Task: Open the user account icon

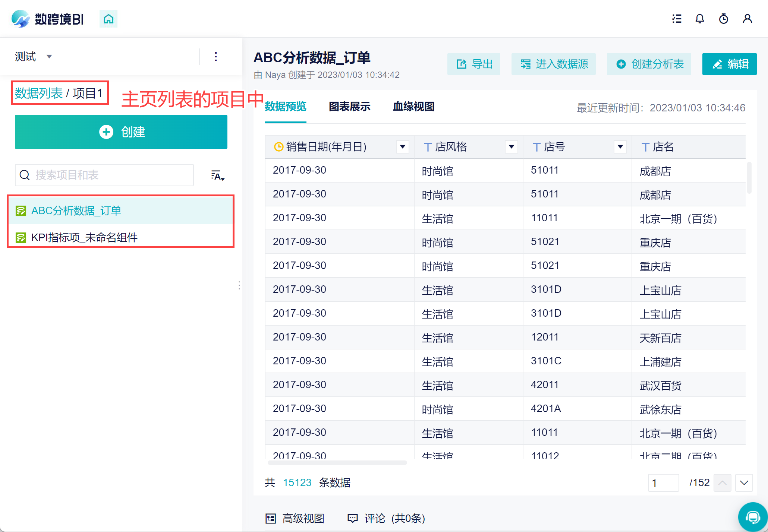Action: pyautogui.click(x=747, y=19)
